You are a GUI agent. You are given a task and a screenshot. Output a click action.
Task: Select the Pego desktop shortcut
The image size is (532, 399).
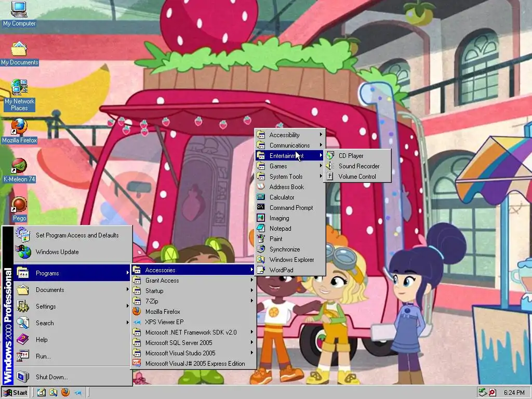coord(19,209)
